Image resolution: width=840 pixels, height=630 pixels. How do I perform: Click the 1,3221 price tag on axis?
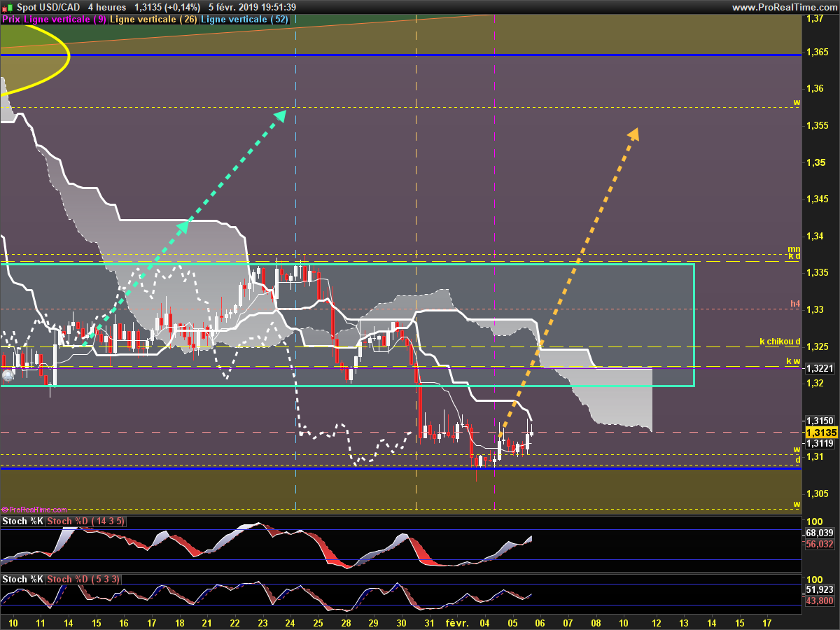pyautogui.click(x=820, y=368)
